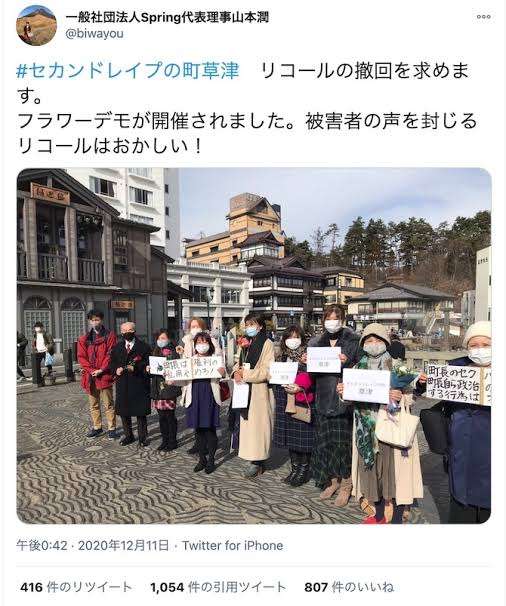
Task: Click the tweet text リコールはおかしい！
Action: [110, 146]
